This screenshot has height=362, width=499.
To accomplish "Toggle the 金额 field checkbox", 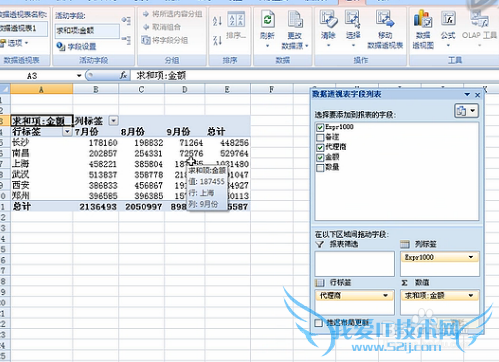I will (320, 157).
